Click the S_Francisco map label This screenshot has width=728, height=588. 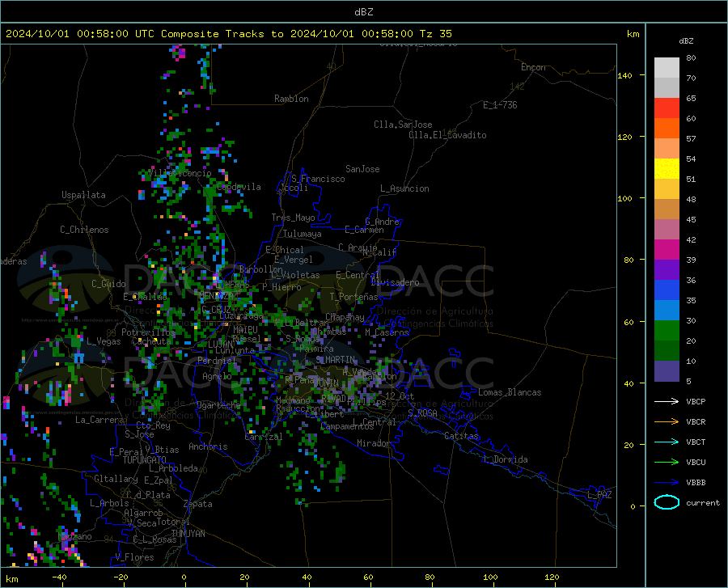pos(318,179)
